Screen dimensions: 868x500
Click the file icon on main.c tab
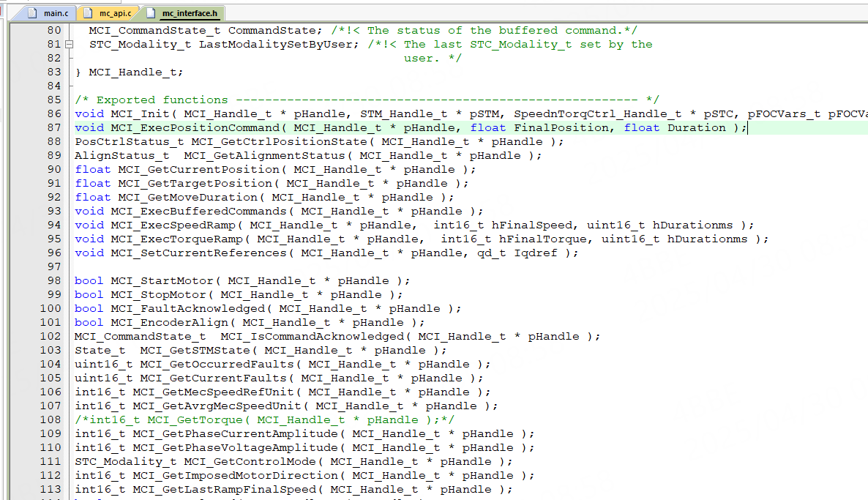(x=32, y=13)
